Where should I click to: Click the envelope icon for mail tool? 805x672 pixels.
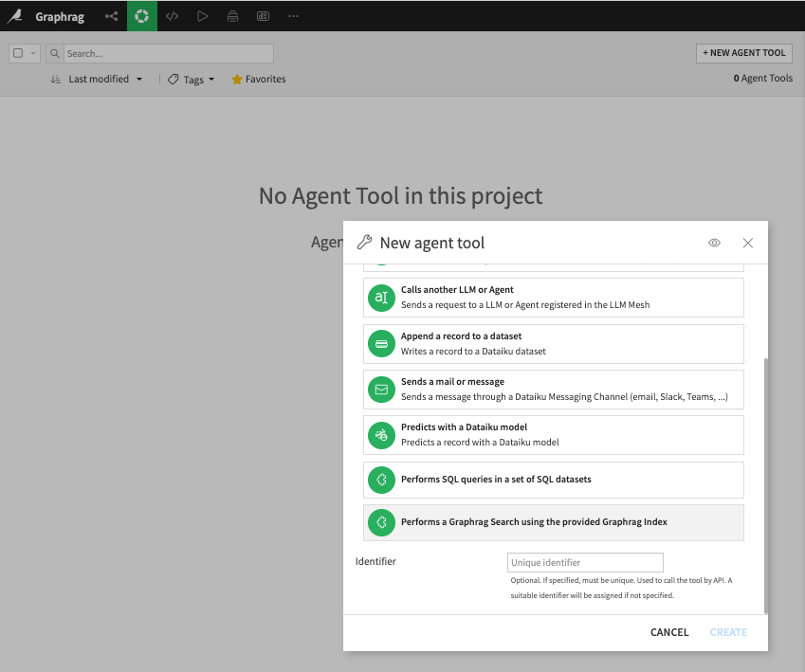381,390
